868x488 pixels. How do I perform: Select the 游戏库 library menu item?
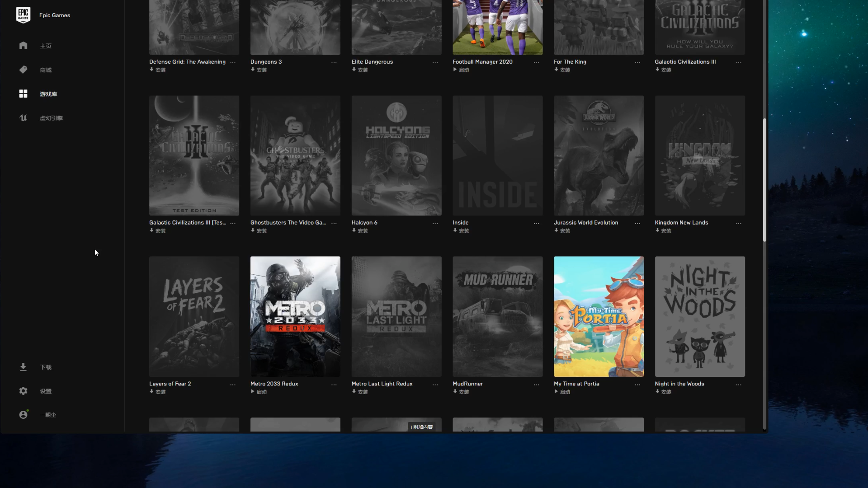point(48,94)
